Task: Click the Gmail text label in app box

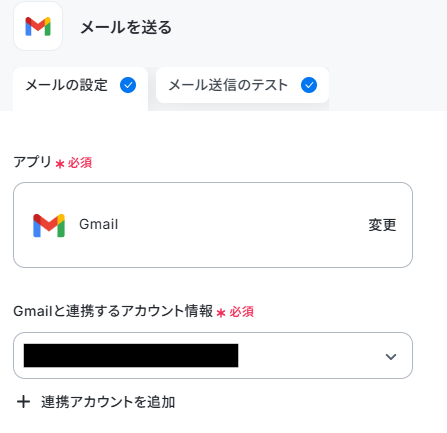Action: click(x=99, y=224)
